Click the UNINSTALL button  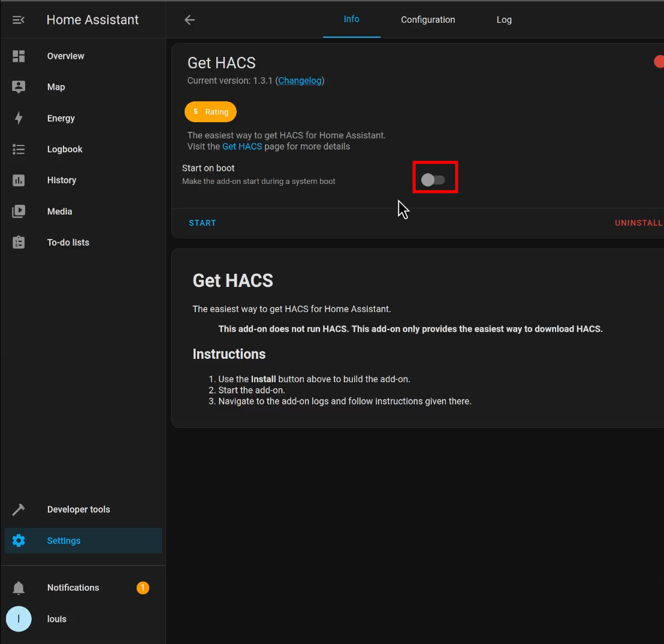[638, 223]
